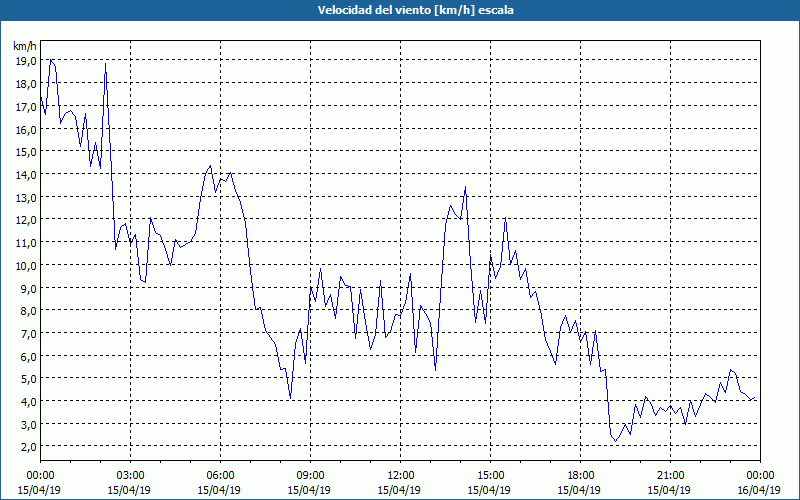Pick the '15/04/19' date beneath 15:00
Viewport: 800px width, 500px height.
tap(489, 490)
